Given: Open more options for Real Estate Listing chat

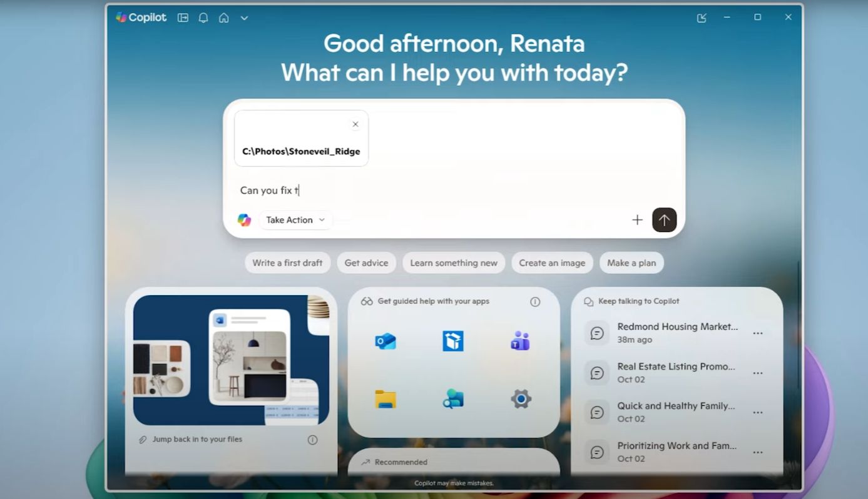Looking at the screenshot, I should 758,373.
